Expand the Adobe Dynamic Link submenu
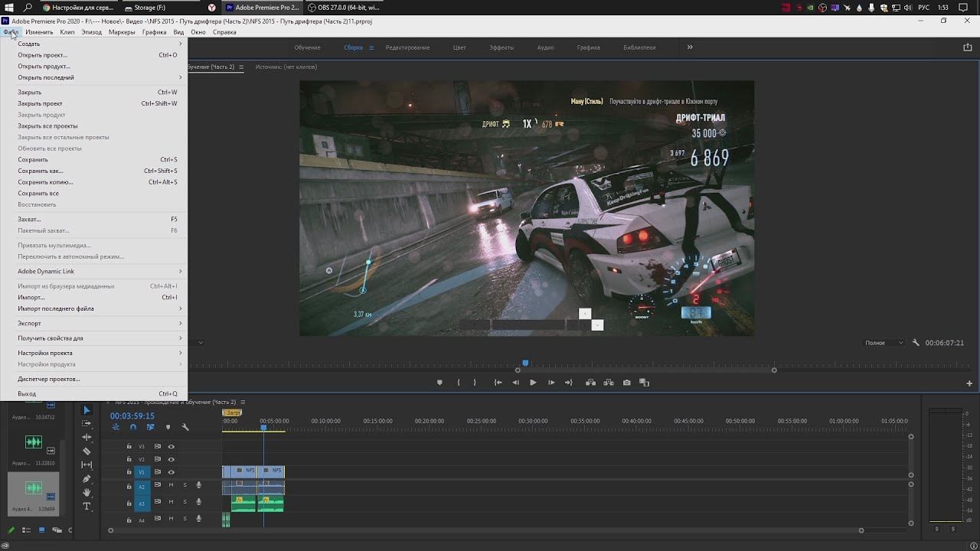The height and width of the screenshot is (551, 980). 46,271
